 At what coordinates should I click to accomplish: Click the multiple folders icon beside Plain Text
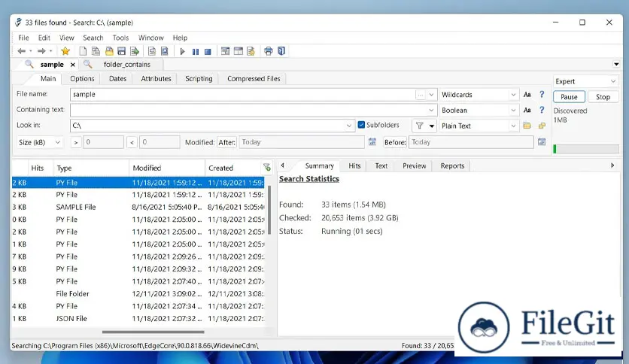542,126
